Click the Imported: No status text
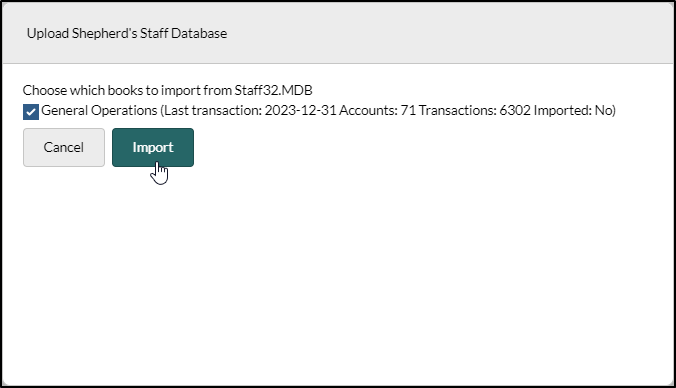The width and height of the screenshot is (676, 388). point(574,111)
